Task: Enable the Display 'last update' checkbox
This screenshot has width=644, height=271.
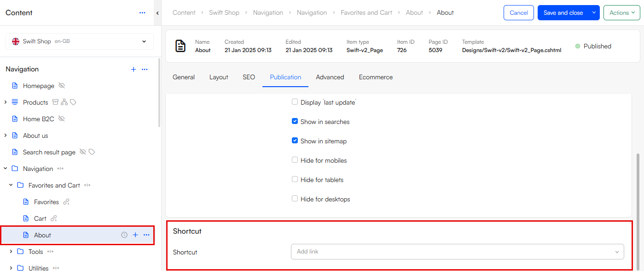Action: pyautogui.click(x=295, y=102)
